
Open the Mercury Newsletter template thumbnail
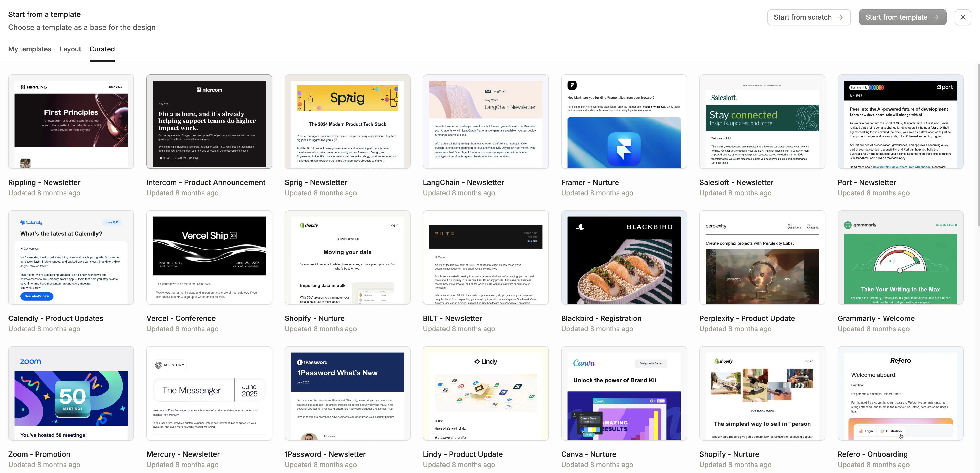(209, 393)
